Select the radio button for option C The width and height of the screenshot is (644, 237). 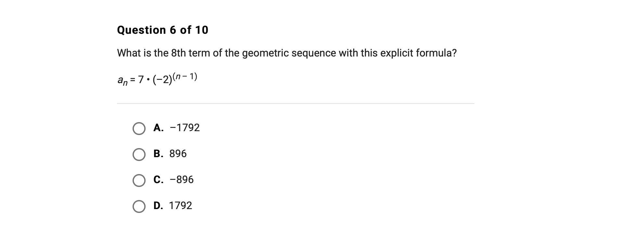pos(139,181)
